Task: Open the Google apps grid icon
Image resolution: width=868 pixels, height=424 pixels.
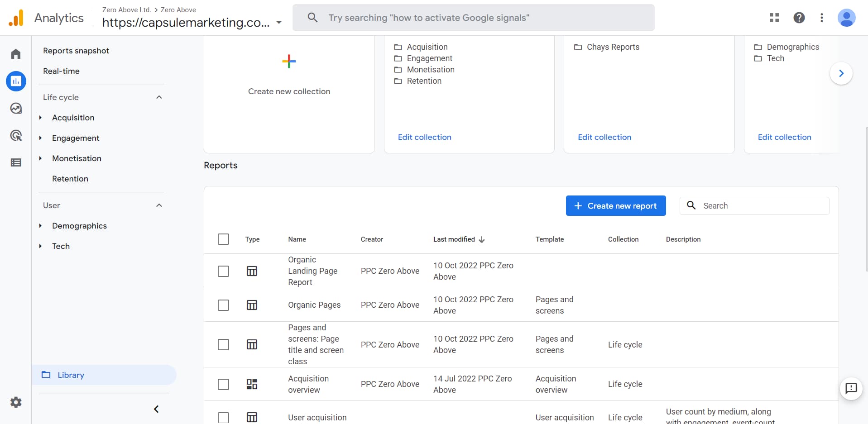Action: (x=774, y=18)
